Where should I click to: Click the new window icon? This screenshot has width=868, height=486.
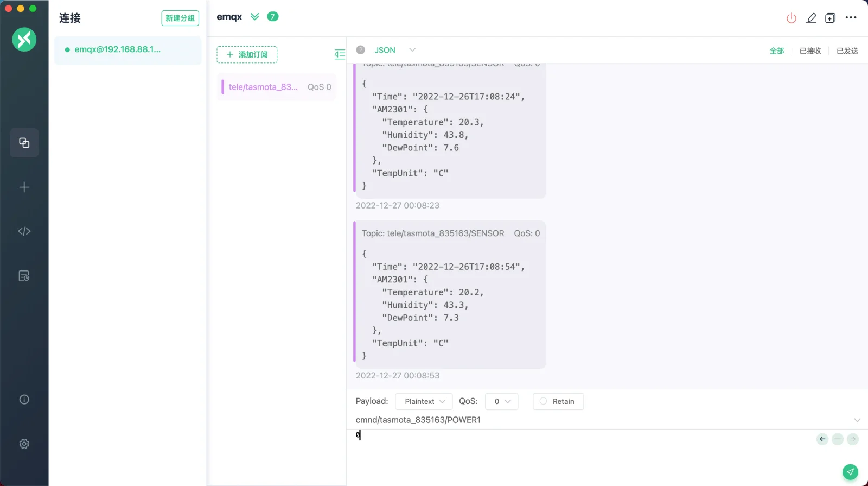coord(830,18)
